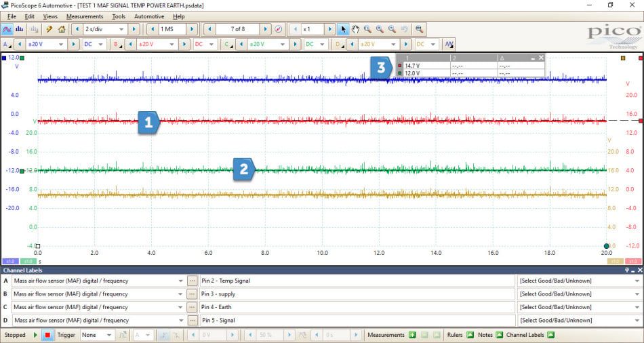The height and width of the screenshot is (343, 644).
Task: Run Auto setup with the lightning icon
Action: coord(49,29)
